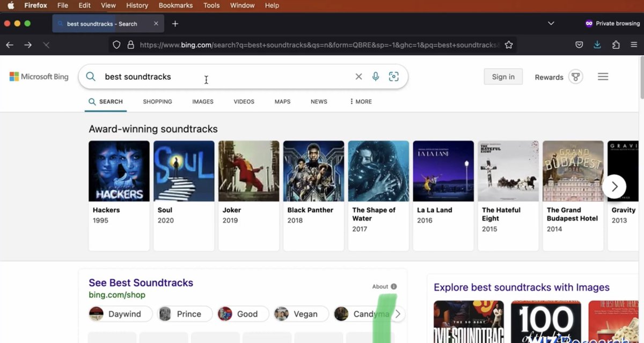Stop loading the page
Screen dimensions: 644x343
click(46, 45)
